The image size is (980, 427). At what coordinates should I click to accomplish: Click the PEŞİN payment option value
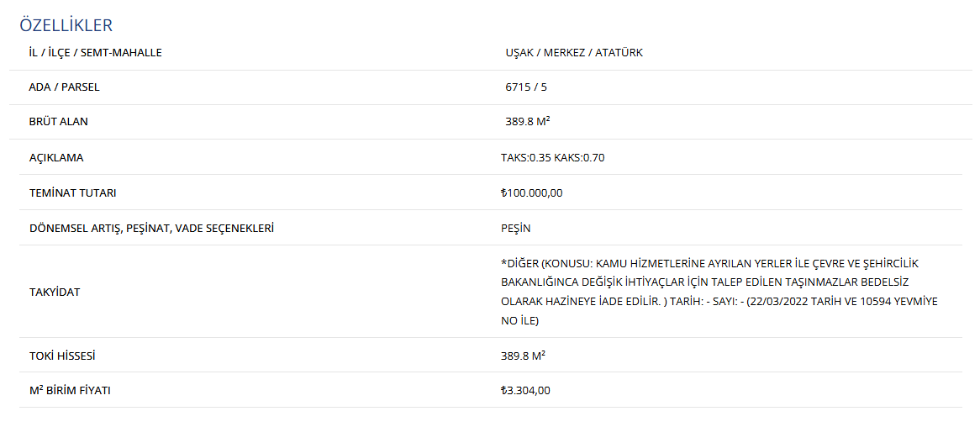click(515, 228)
